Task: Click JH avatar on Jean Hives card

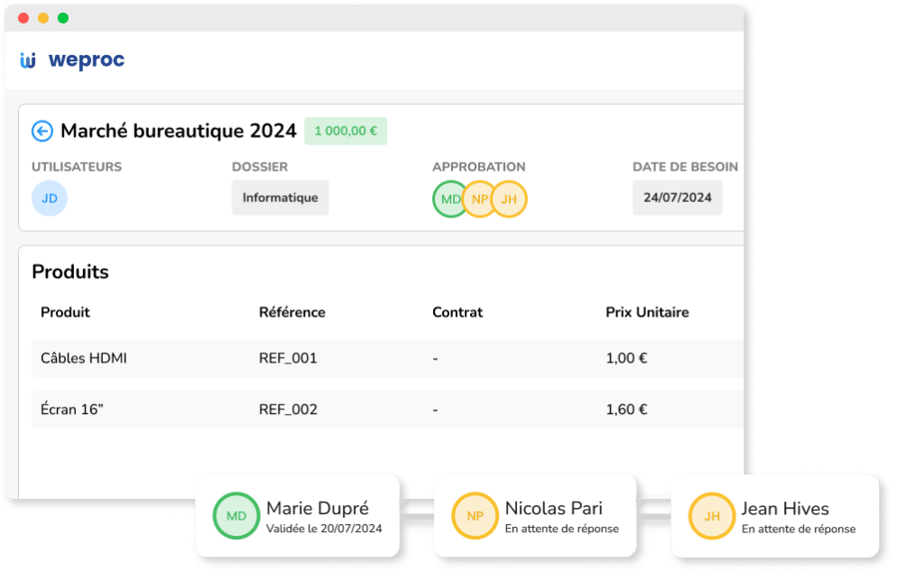Action: pos(712,516)
